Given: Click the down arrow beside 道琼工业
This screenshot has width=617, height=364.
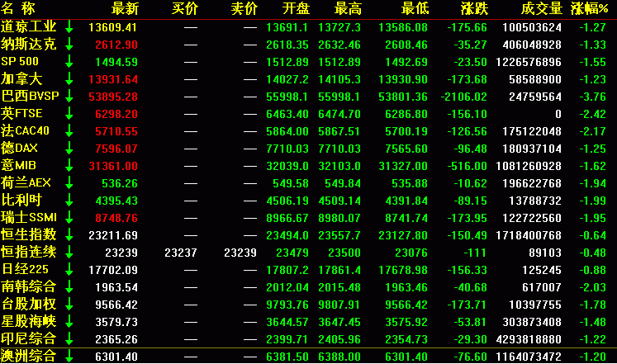Looking at the screenshot, I should coord(69,26).
